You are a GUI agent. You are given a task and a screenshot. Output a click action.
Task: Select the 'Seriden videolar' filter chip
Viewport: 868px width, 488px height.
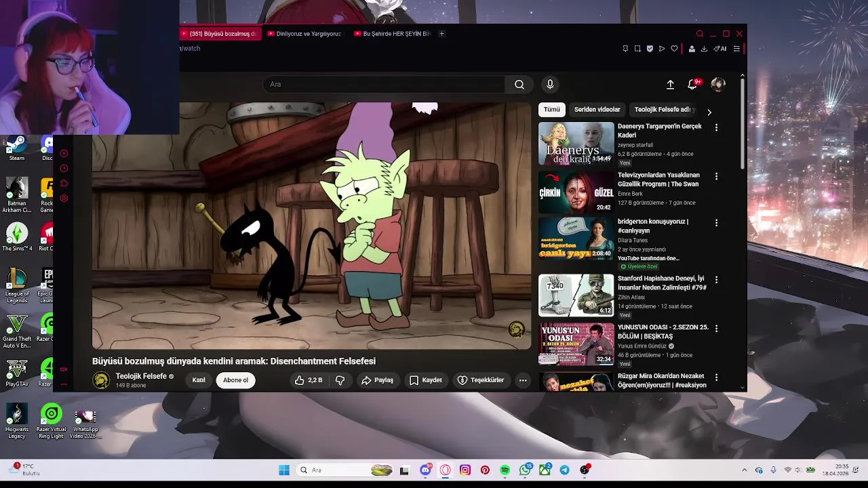597,109
